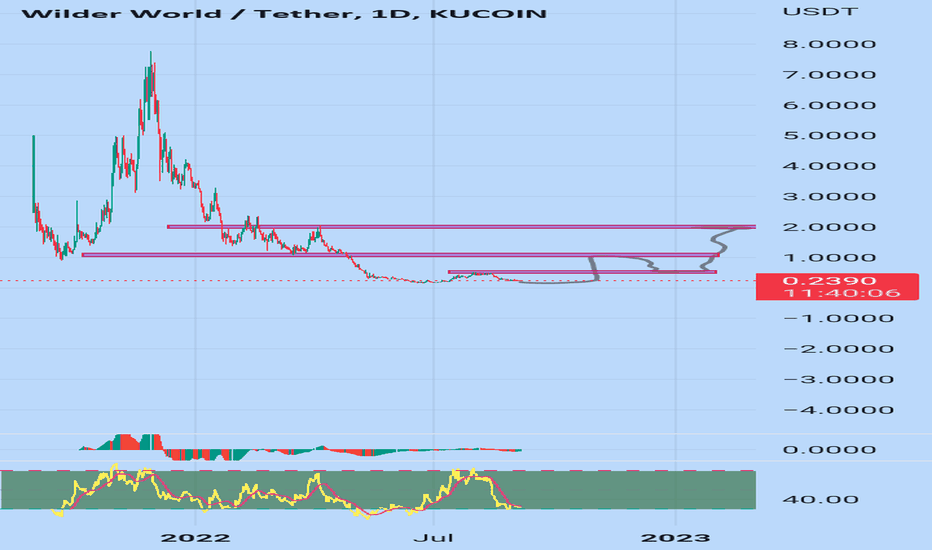Image resolution: width=932 pixels, height=550 pixels.
Task: Click the red current price tag 0.2390
Action: tap(837, 287)
